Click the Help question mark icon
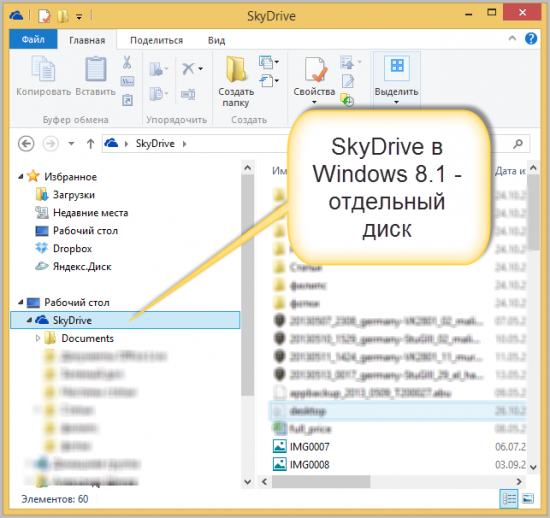Viewport: 550px width, 518px height. 531,38
